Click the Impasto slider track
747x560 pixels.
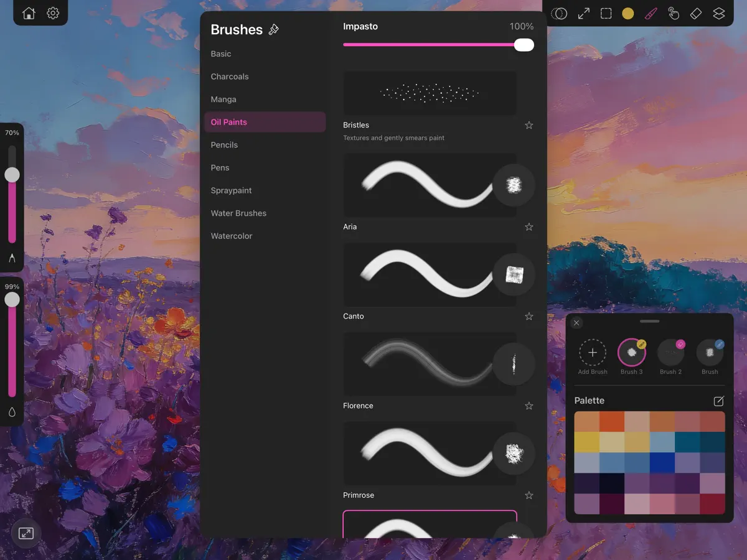pos(438,45)
